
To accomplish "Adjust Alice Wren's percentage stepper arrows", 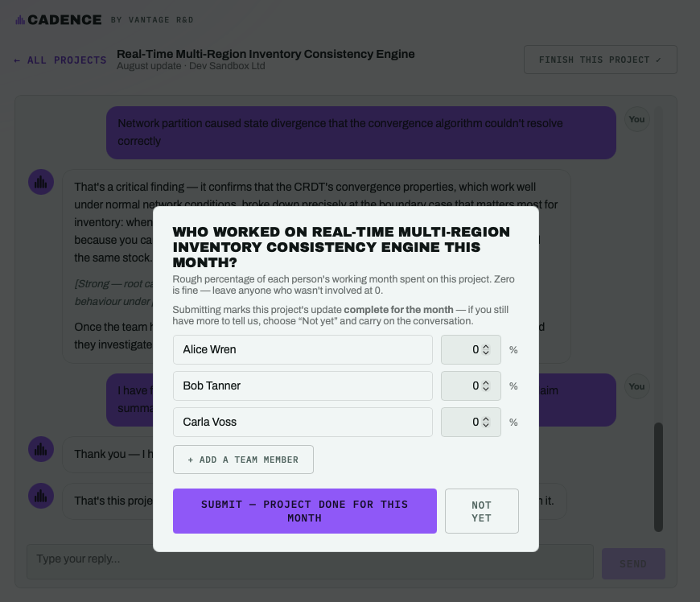I will tap(486, 349).
